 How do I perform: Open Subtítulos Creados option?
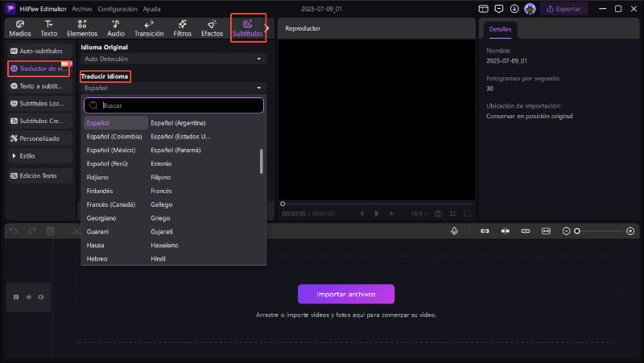39,121
